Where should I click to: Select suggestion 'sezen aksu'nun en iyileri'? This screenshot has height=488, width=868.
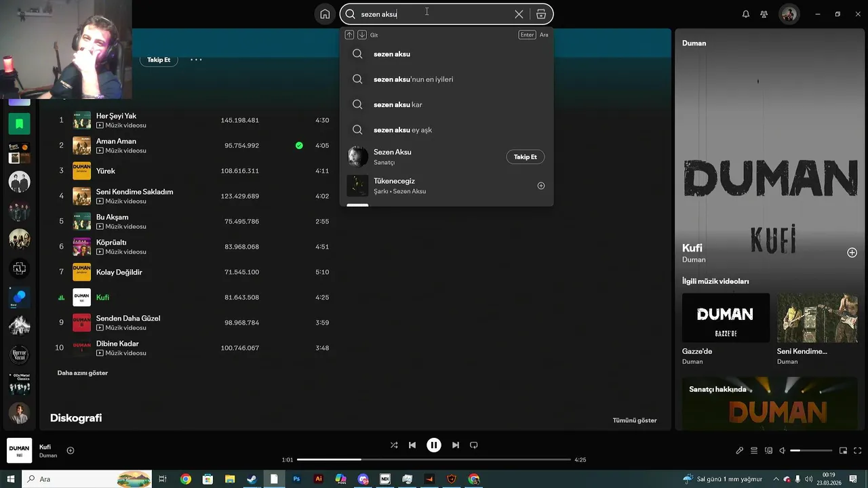[x=446, y=79]
